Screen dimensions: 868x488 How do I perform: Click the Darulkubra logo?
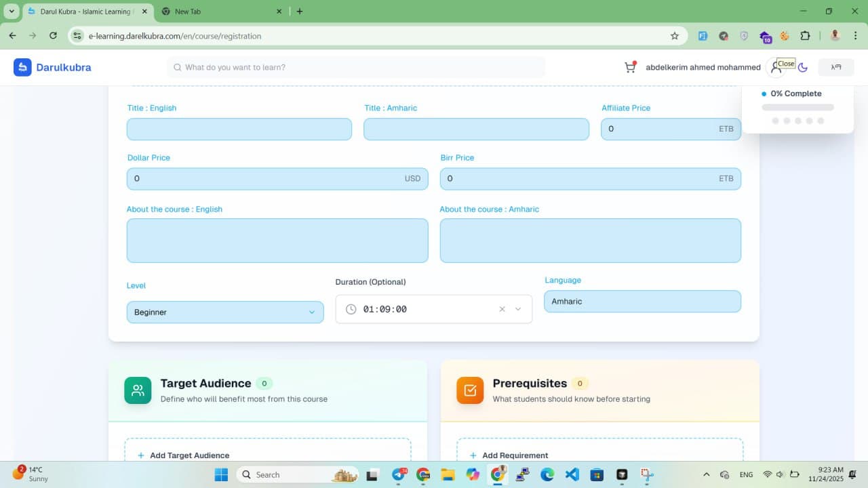[x=52, y=67]
